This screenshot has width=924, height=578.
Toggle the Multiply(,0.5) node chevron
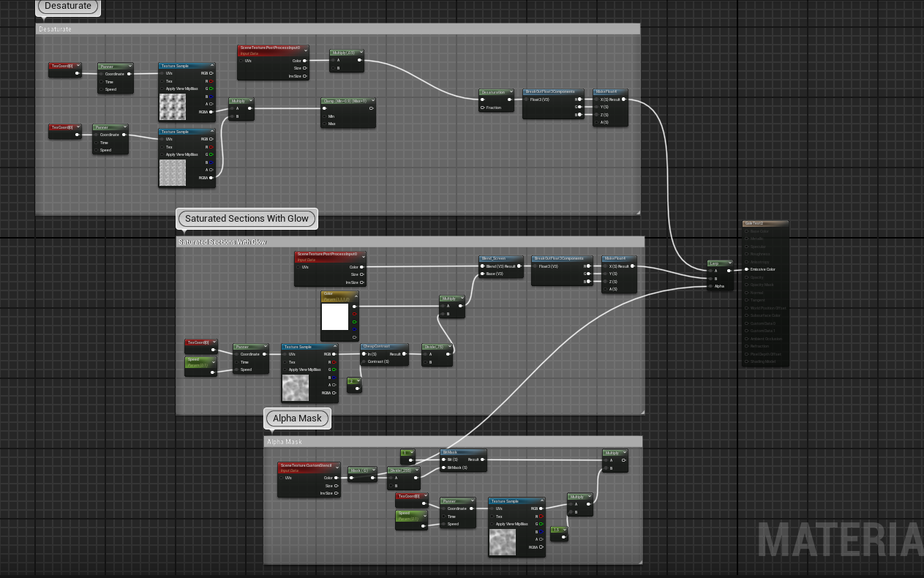point(360,53)
